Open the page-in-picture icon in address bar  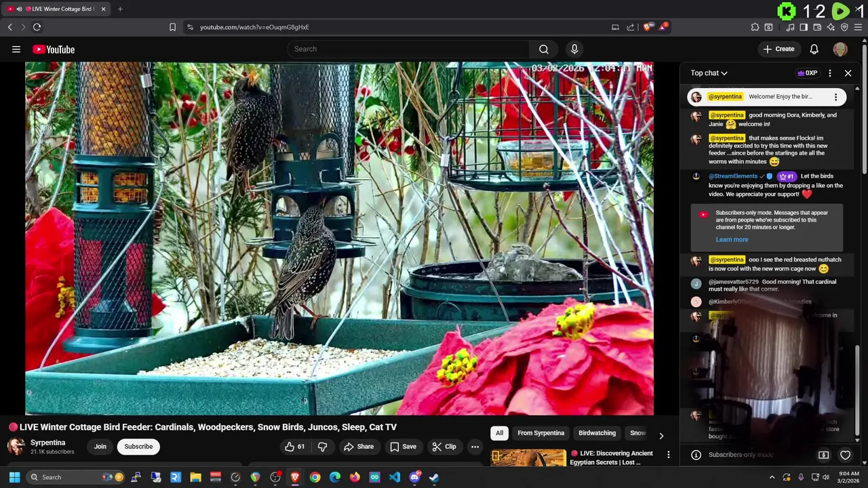click(615, 27)
